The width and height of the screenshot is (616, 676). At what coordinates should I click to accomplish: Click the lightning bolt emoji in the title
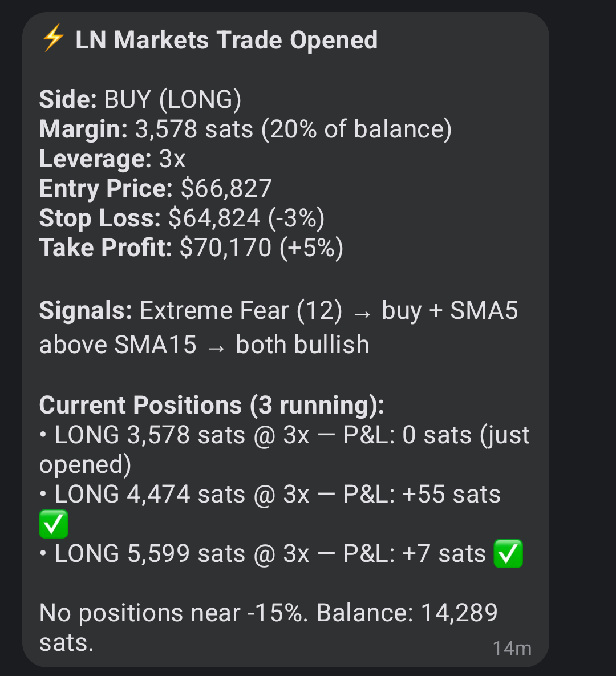point(53,39)
